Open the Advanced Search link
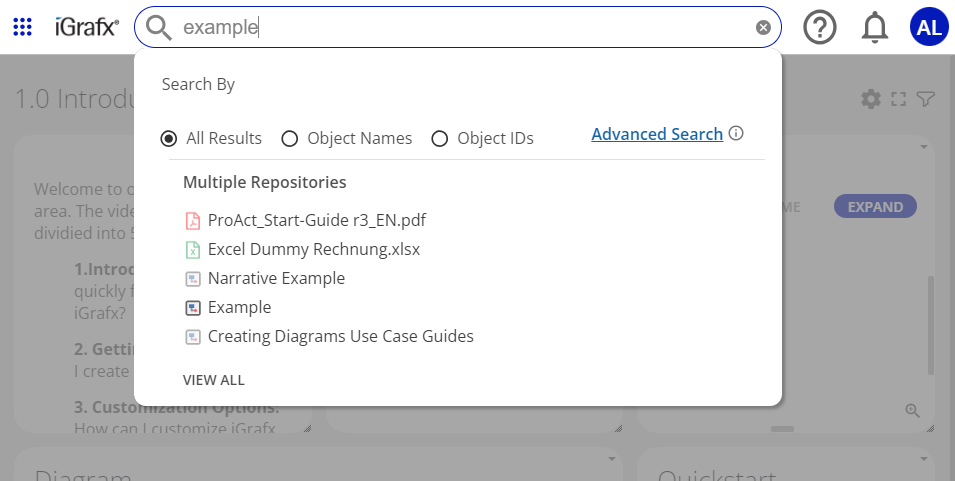 [657, 134]
